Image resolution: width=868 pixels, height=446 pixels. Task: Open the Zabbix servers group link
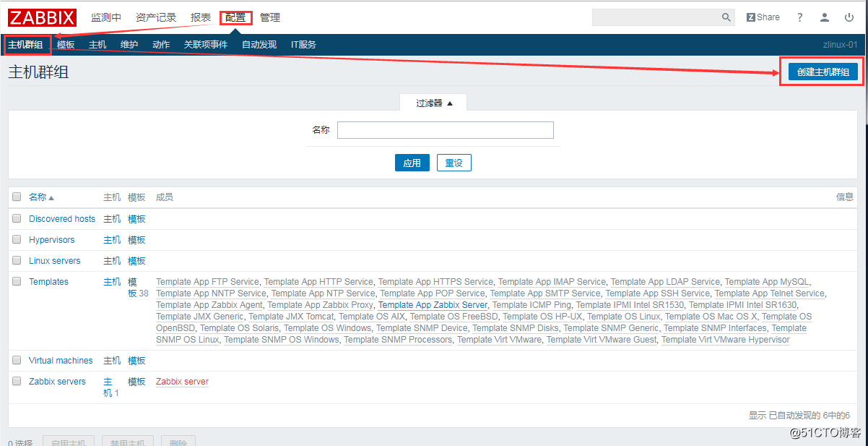[57, 381]
